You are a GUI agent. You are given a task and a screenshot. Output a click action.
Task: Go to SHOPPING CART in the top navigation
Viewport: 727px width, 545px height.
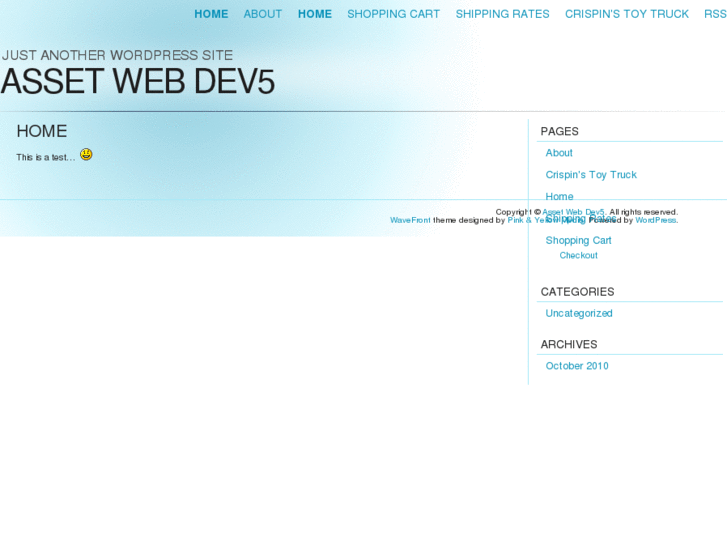pos(393,14)
